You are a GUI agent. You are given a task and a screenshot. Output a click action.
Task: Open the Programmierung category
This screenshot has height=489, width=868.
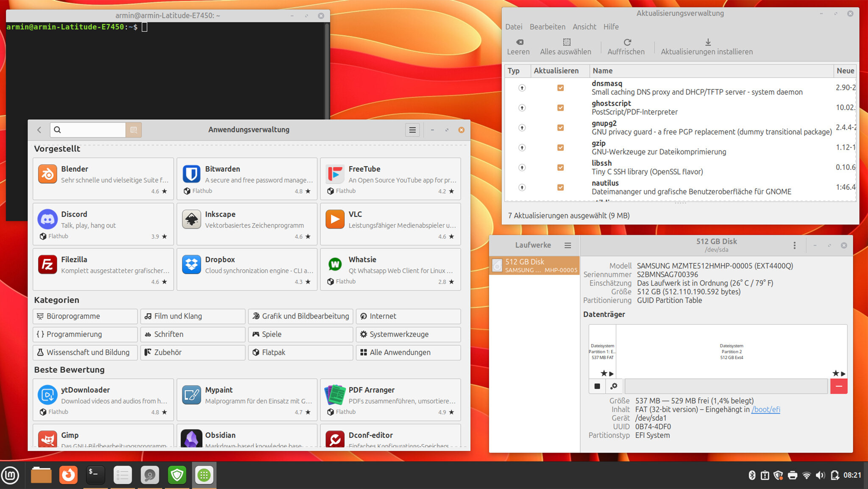[x=85, y=334]
